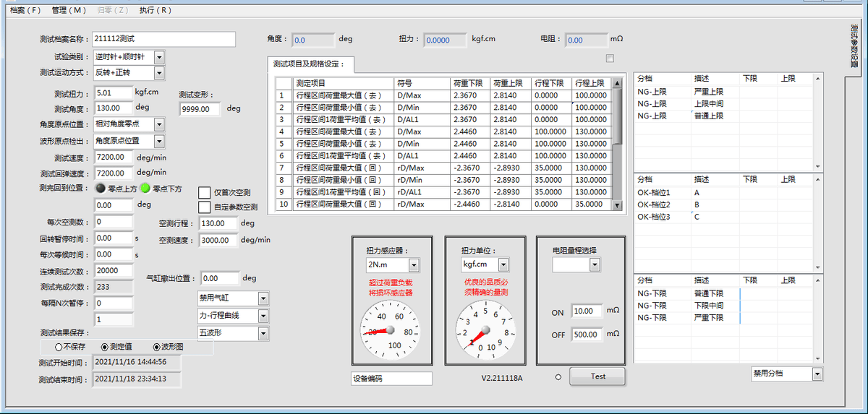Click the 每次空测数 field

[113, 222]
